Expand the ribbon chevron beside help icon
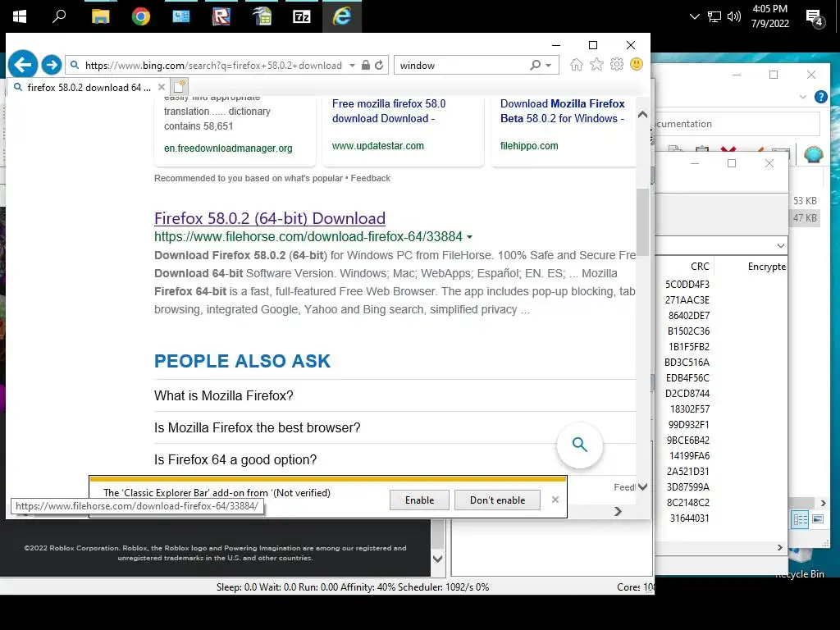The width and height of the screenshot is (840, 630). (x=802, y=97)
